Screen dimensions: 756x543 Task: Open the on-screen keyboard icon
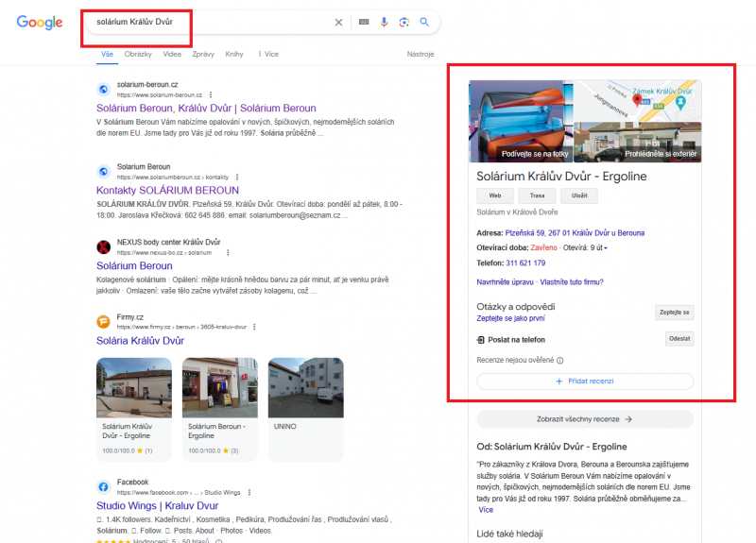coord(364,22)
